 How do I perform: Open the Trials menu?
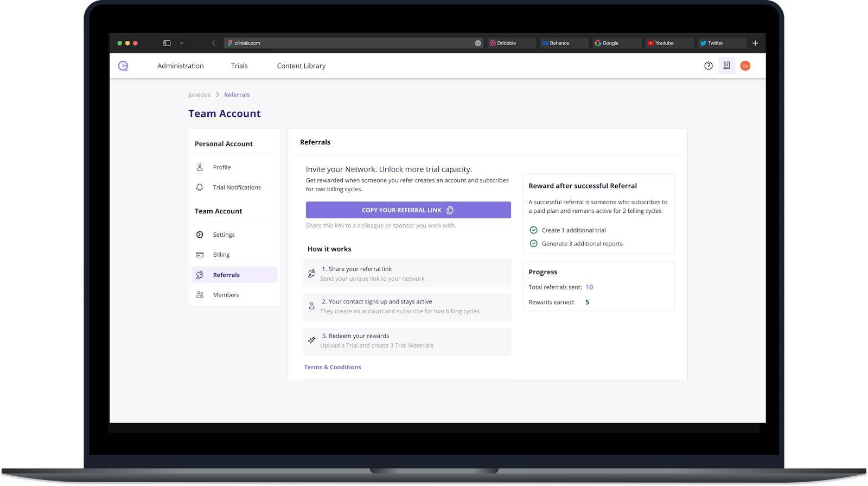click(x=239, y=66)
